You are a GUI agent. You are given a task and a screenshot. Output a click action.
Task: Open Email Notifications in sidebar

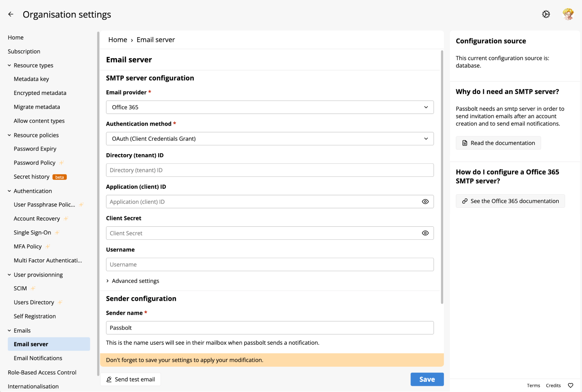(38, 358)
